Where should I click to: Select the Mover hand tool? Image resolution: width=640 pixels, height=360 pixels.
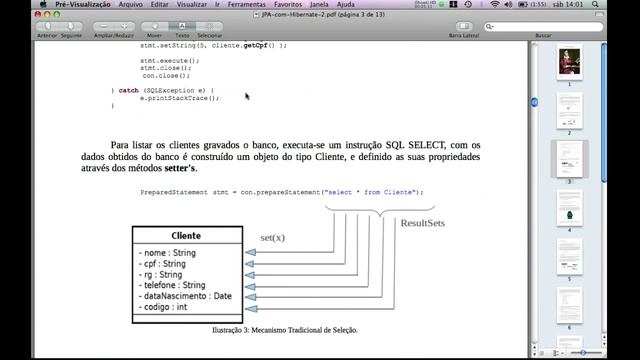155,27
